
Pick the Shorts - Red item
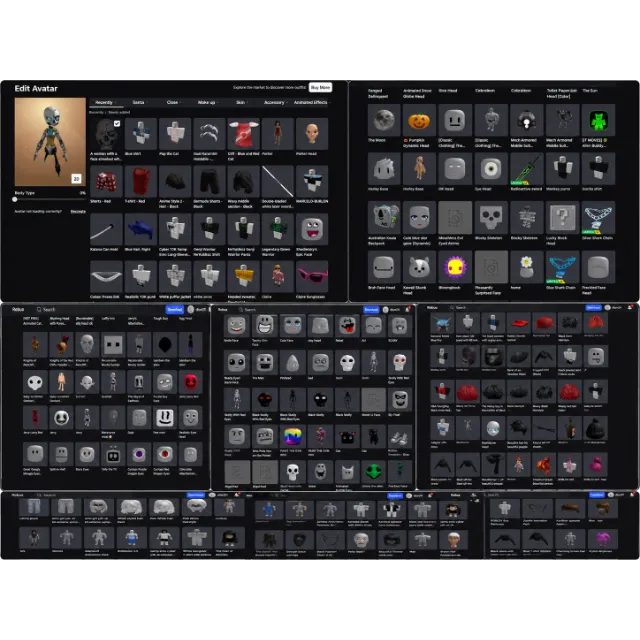[106, 181]
